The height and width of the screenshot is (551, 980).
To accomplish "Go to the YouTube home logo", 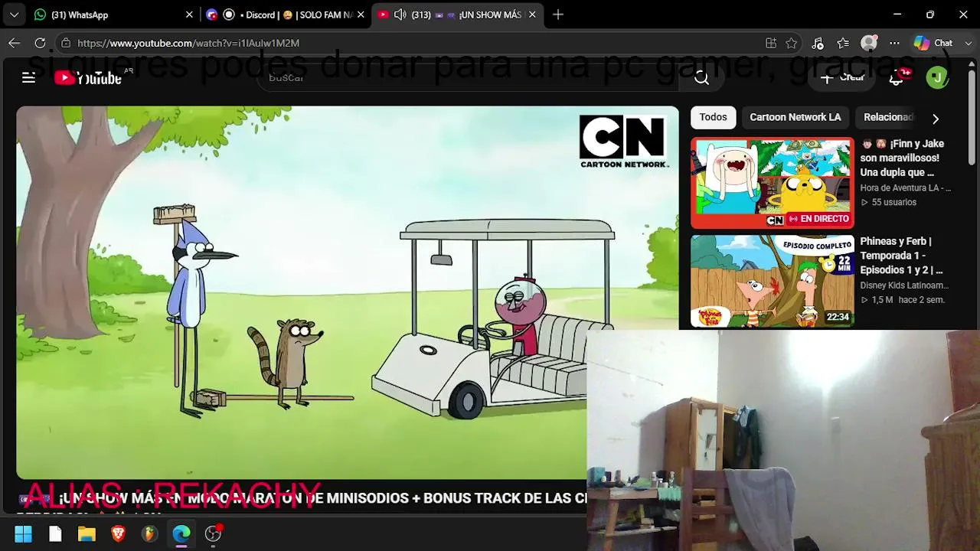I will click(x=88, y=77).
